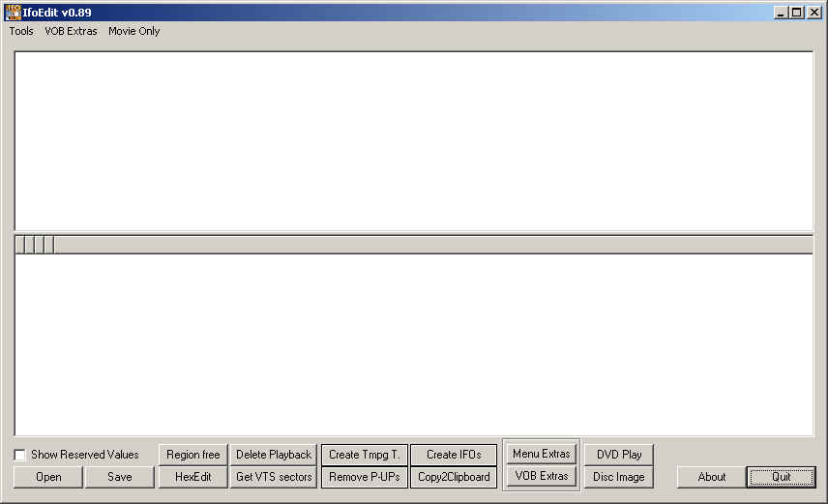The width and height of the screenshot is (828, 504).
Task: Click the VOB Extras bottom button
Action: point(542,476)
